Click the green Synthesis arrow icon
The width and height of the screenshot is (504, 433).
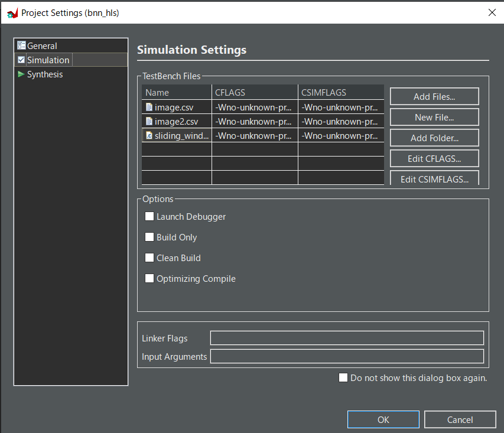click(21, 74)
